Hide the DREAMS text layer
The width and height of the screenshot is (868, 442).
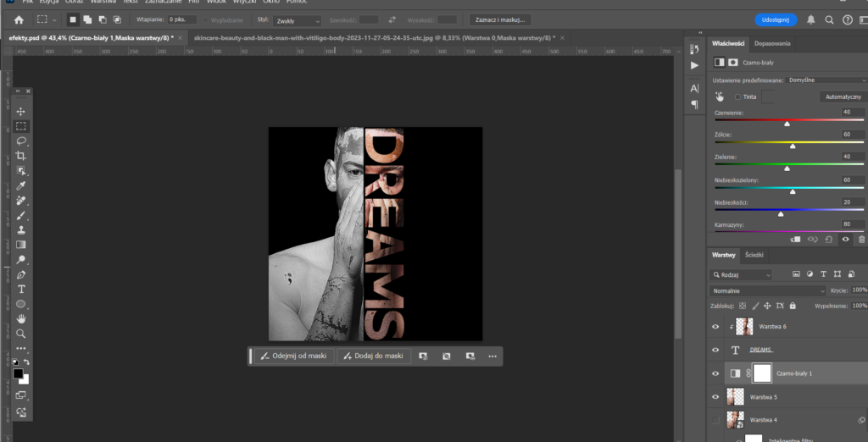pos(715,351)
